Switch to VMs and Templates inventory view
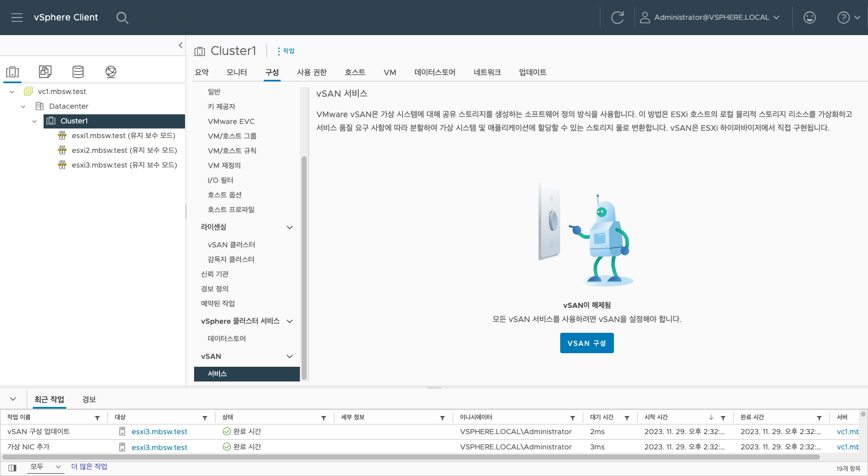This screenshot has height=476, width=868. pos(45,72)
